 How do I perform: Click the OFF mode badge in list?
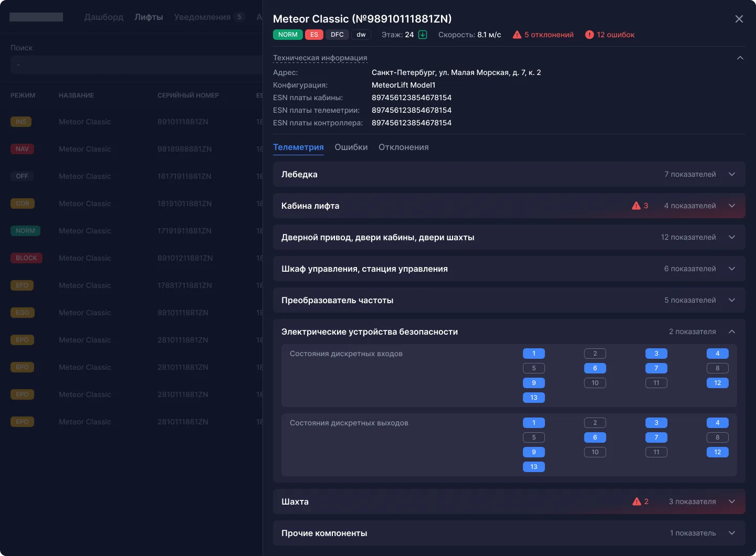[22, 176]
